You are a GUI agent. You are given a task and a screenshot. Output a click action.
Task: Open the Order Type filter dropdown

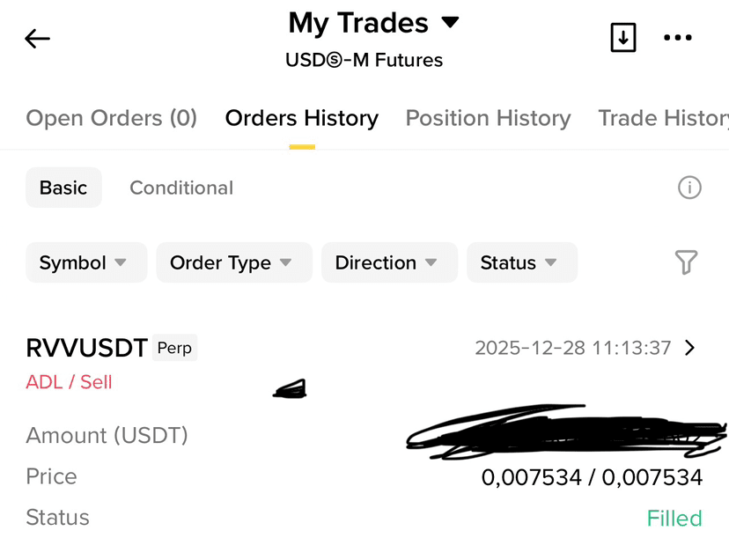pos(234,262)
